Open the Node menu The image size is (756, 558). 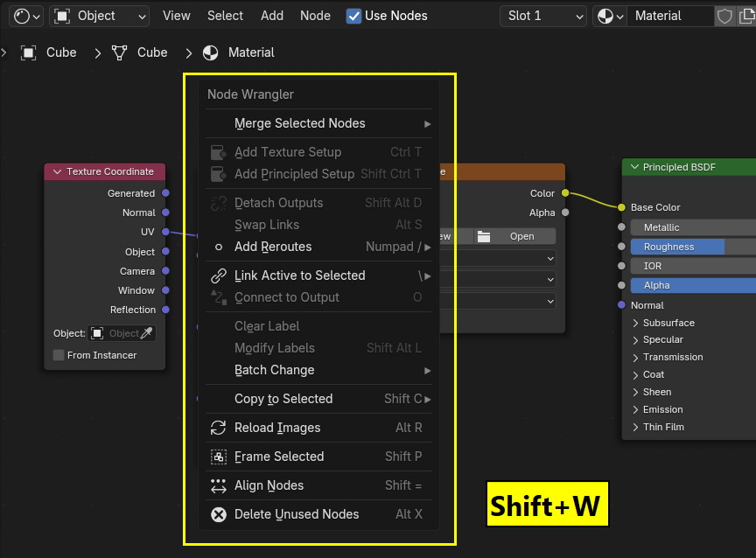coord(315,16)
